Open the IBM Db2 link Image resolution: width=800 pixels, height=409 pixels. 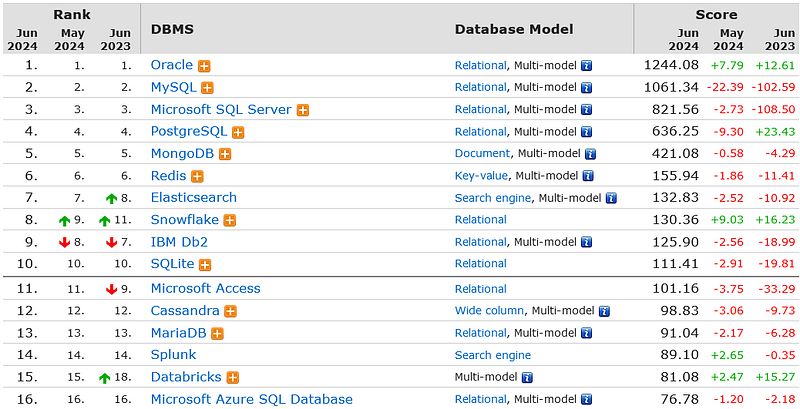click(x=179, y=242)
